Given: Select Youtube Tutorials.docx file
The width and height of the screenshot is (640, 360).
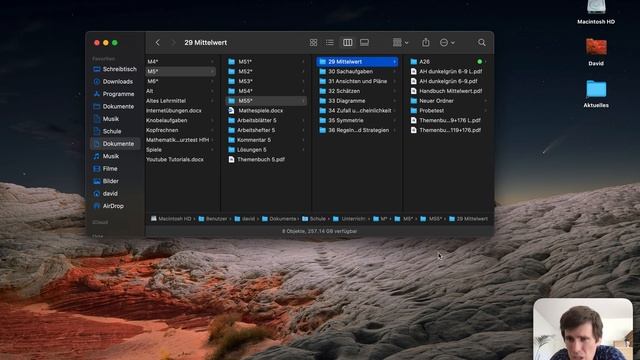Looking at the screenshot, I should 180,160.
